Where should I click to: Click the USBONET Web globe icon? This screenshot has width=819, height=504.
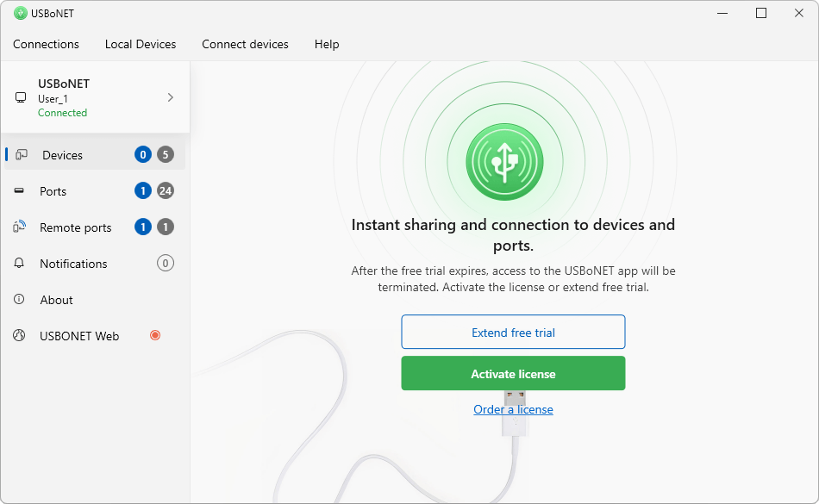tap(19, 336)
